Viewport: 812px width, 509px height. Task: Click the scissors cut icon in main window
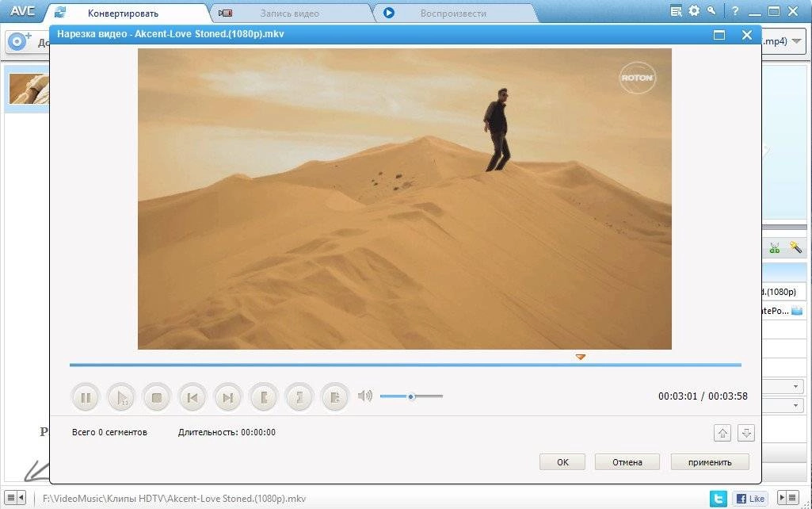[x=775, y=248]
